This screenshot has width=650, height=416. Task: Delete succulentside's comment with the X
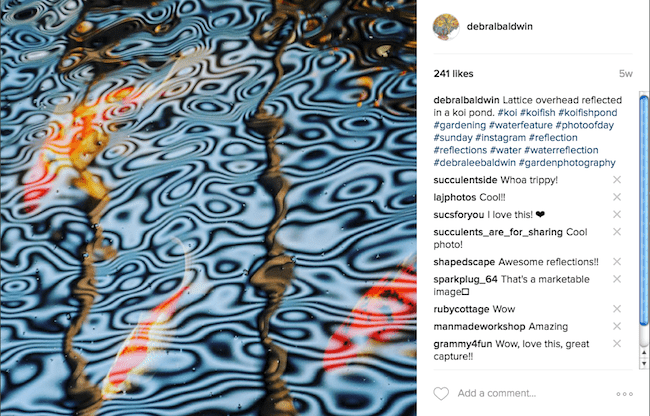pos(617,180)
